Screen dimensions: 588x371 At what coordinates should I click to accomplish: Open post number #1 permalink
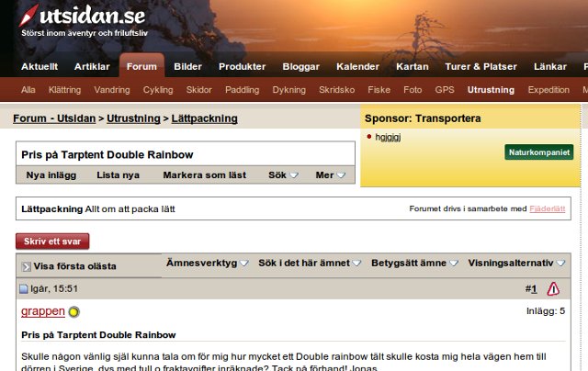pos(531,289)
